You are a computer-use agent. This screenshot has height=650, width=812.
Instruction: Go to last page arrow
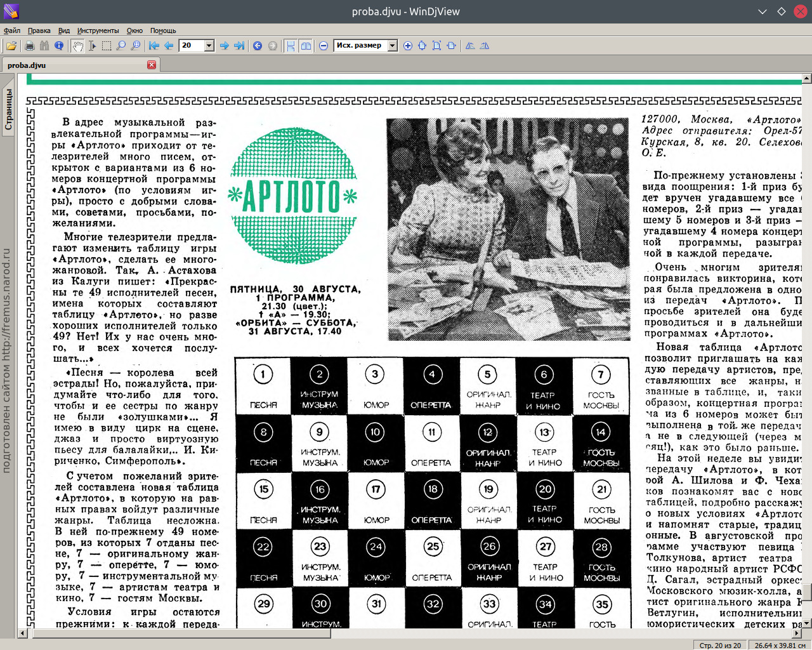[x=239, y=46]
